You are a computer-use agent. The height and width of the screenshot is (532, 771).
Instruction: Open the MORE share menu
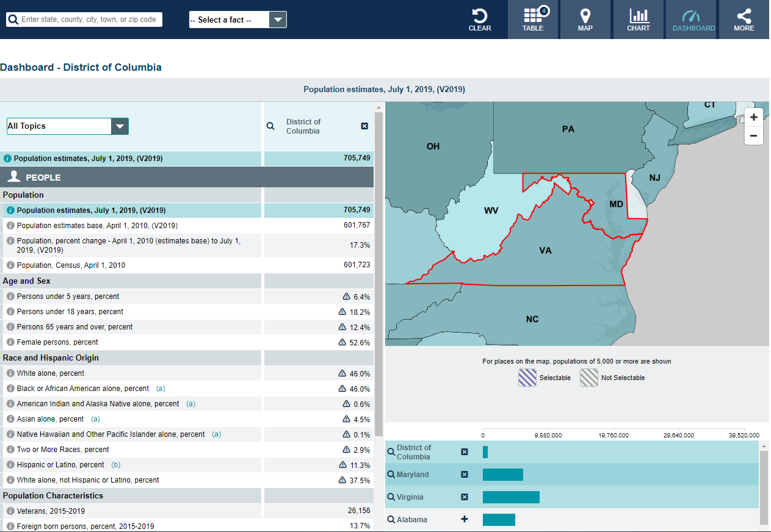744,20
